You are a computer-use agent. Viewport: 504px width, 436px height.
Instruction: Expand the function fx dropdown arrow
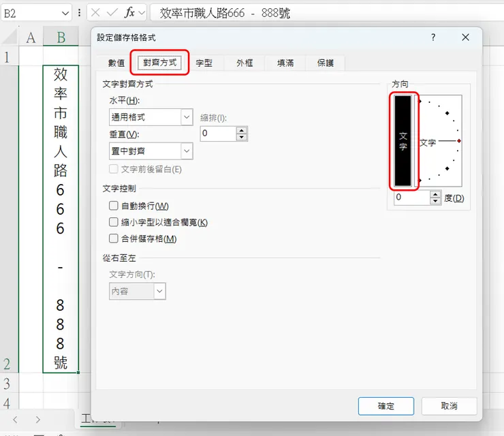pos(142,13)
